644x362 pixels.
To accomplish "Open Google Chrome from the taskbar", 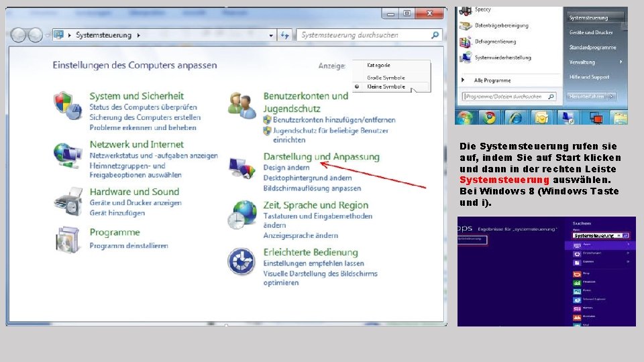I will pos(489,118).
